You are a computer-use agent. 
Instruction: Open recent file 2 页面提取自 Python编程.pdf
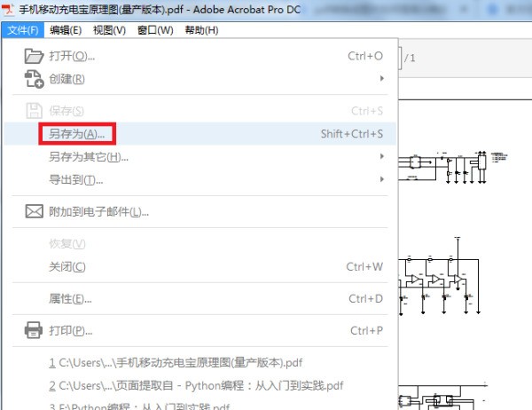[196, 385]
